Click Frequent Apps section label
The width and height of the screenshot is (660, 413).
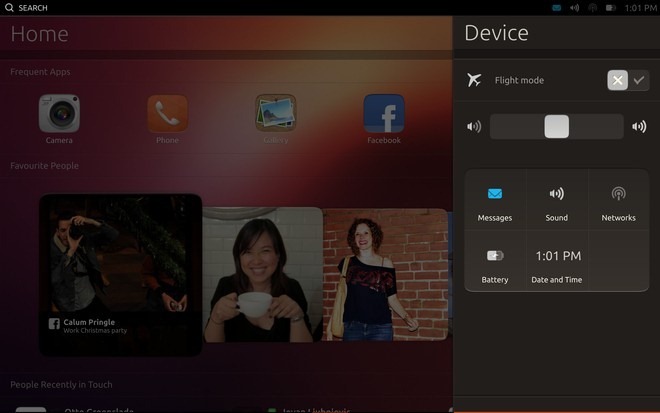tap(40, 72)
